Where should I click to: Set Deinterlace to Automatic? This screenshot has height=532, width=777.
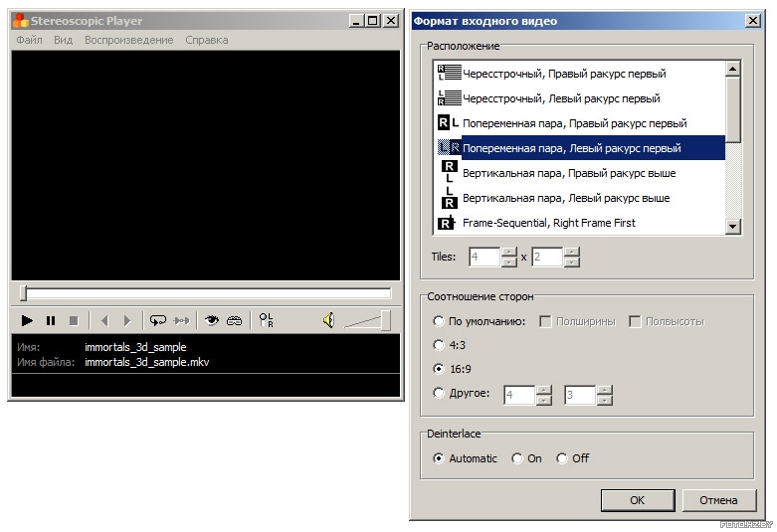click(465, 458)
